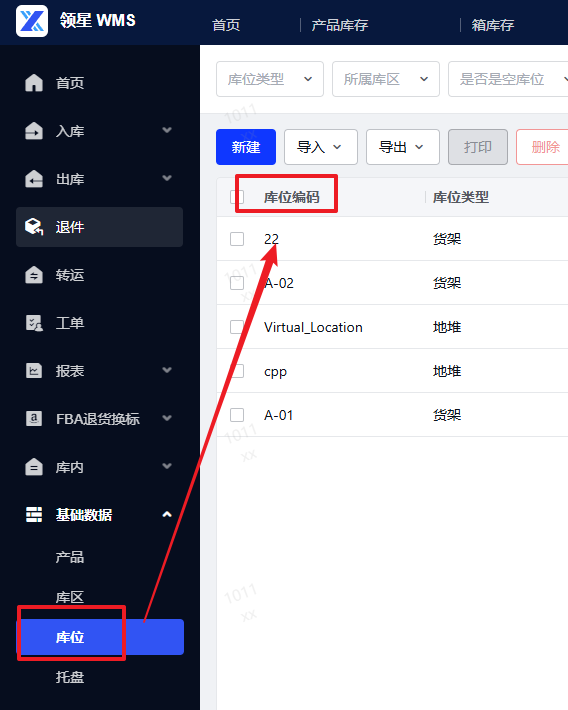This screenshot has width=568, height=710.
Task: Open the 产品库存 top tab
Action: pos(340,25)
